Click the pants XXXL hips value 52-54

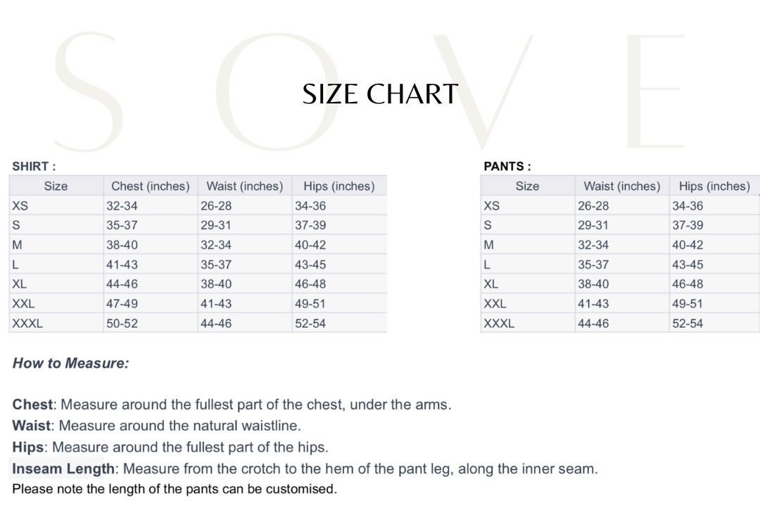[688, 324]
